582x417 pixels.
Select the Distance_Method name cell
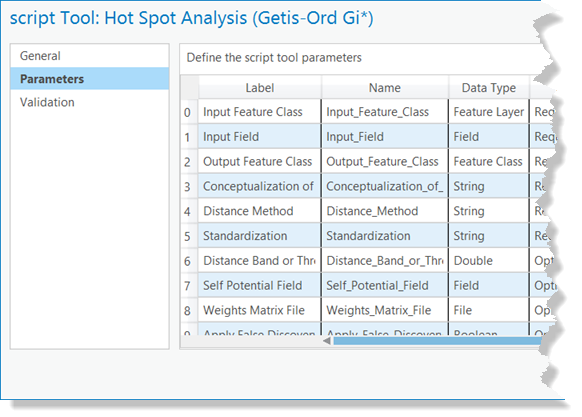(385, 211)
